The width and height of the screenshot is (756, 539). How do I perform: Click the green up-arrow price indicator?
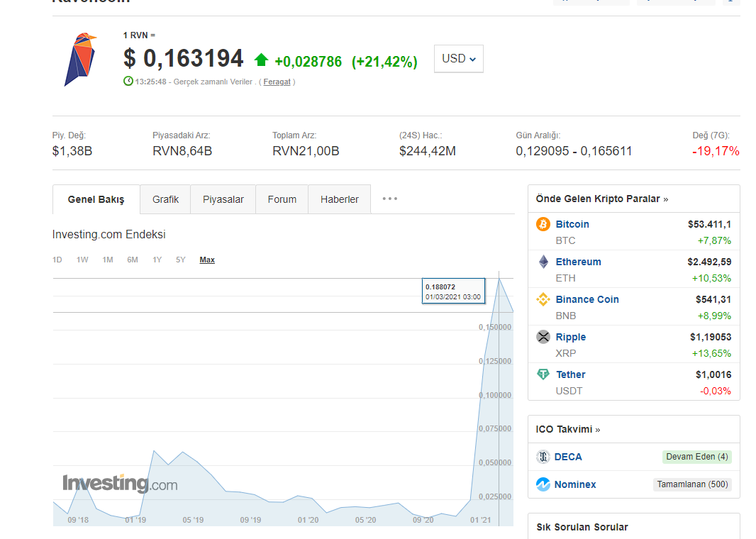pyautogui.click(x=261, y=60)
